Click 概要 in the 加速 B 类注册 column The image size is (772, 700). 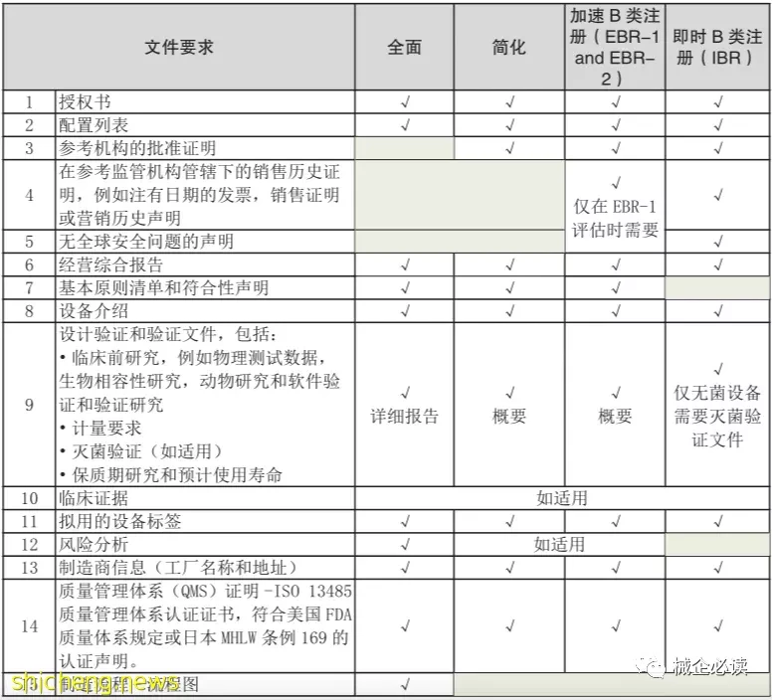(615, 417)
